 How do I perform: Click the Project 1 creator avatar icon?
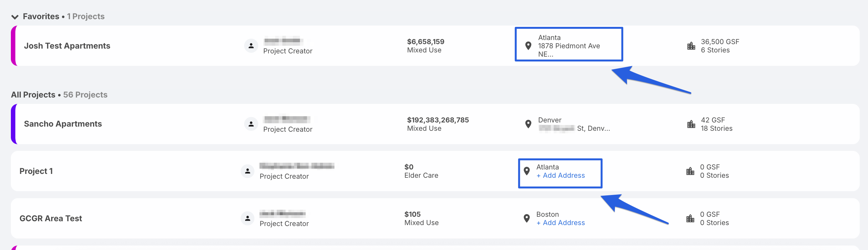(247, 171)
